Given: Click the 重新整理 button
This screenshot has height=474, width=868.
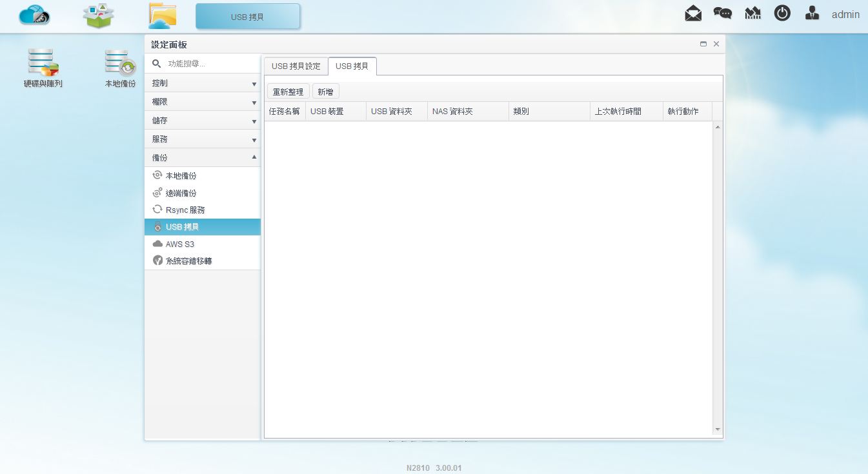Looking at the screenshot, I should [x=288, y=92].
